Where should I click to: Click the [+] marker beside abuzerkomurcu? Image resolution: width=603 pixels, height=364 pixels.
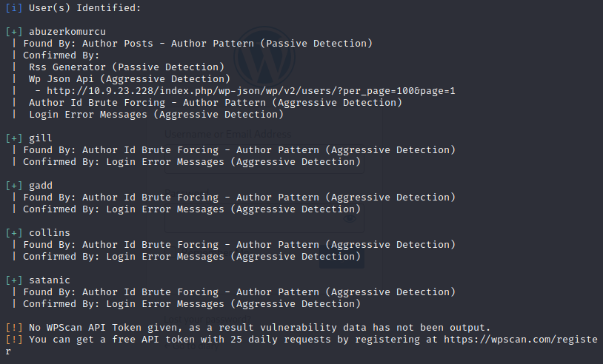pos(14,32)
